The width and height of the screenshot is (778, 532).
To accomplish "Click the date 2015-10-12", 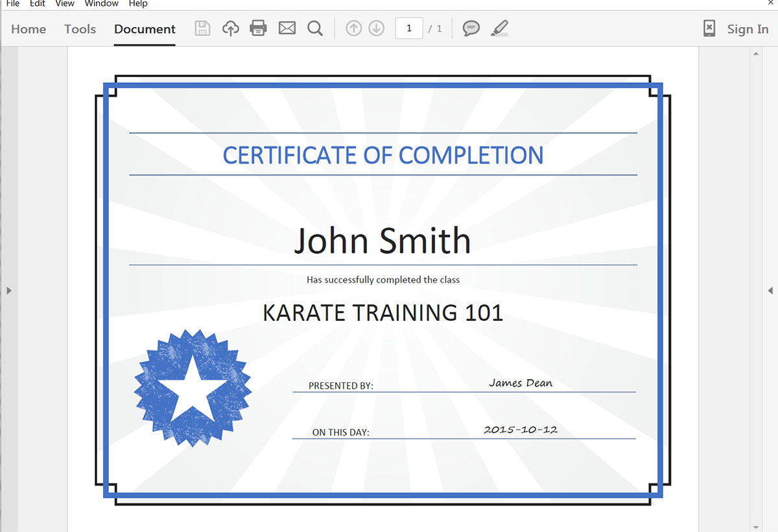I will click(x=521, y=430).
